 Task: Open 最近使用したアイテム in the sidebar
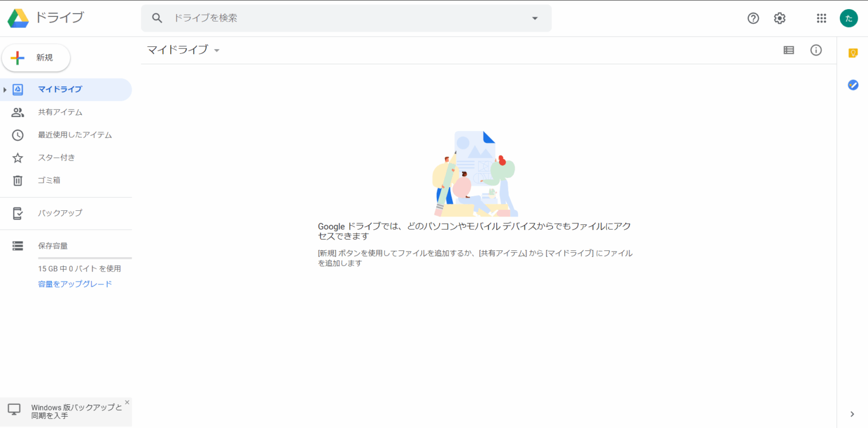click(75, 135)
